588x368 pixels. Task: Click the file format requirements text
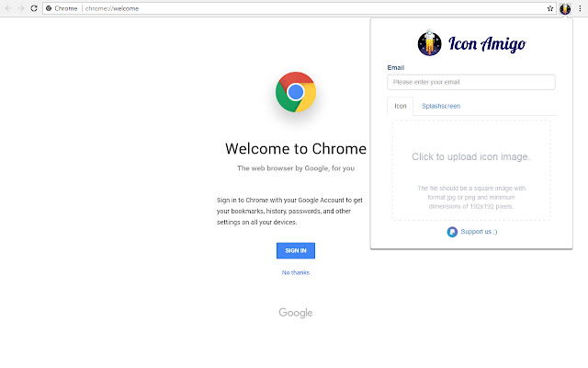(x=471, y=197)
